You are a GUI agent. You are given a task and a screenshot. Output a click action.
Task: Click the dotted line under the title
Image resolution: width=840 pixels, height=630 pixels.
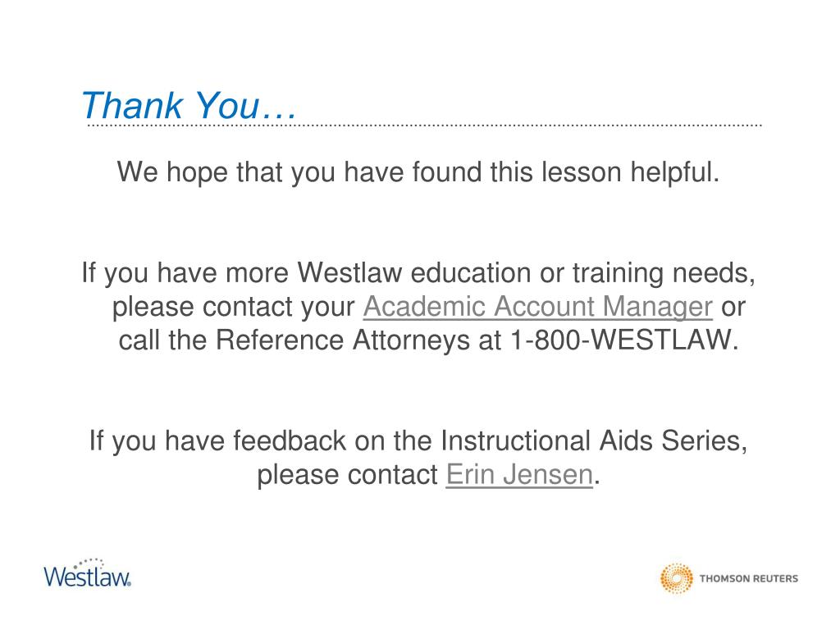click(x=424, y=126)
